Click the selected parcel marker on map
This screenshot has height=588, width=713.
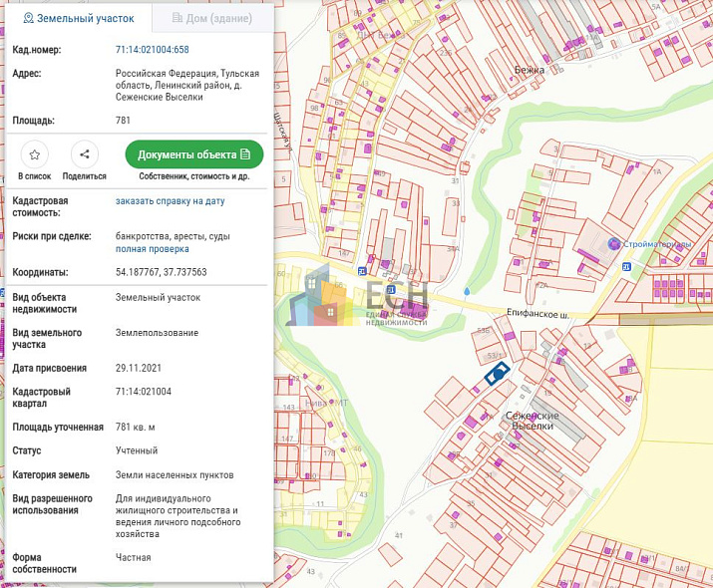[x=497, y=373]
